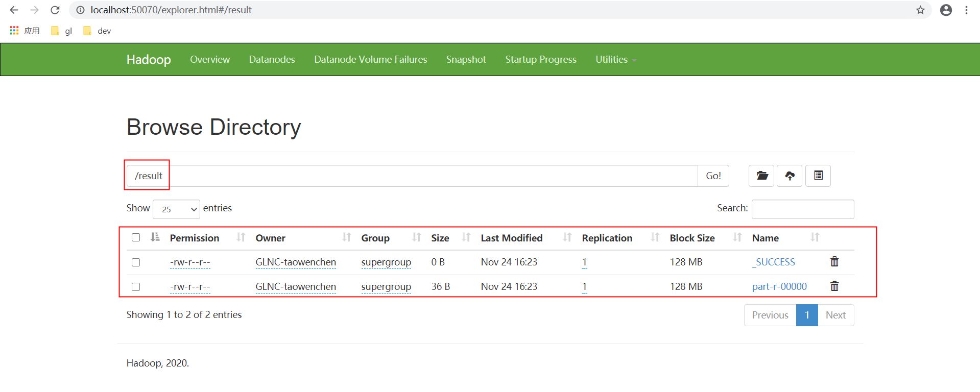The image size is (980, 392).
Task: Select page 1 in pagination
Action: tap(807, 315)
